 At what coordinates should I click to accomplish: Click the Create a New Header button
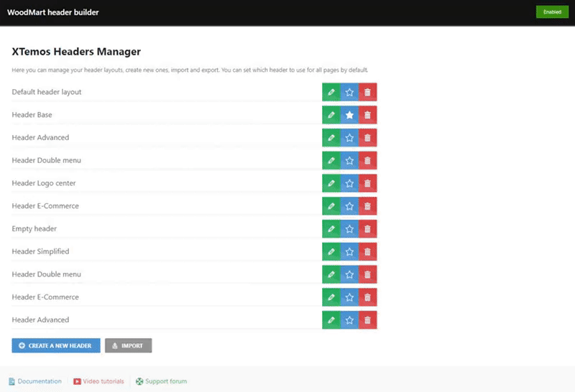click(56, 345)
